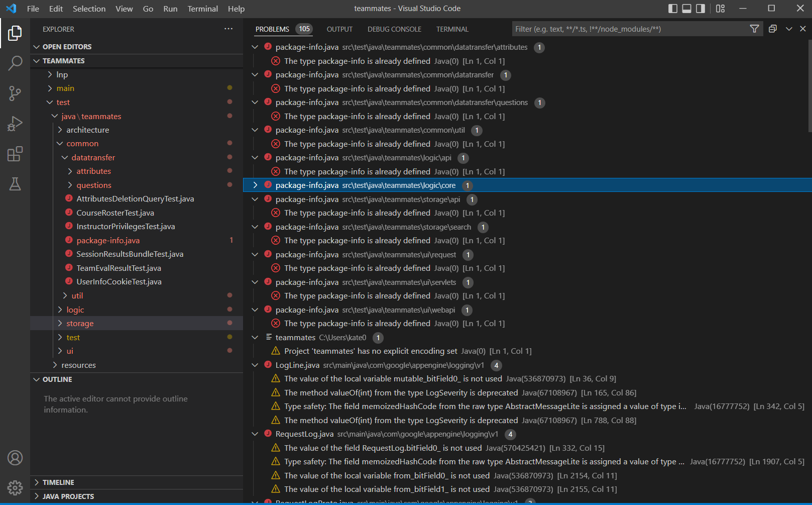Viewport: 812px width, 505px height.
Task: Click the Visual Studio Code logo icon
Action: (x=11, y=9)
